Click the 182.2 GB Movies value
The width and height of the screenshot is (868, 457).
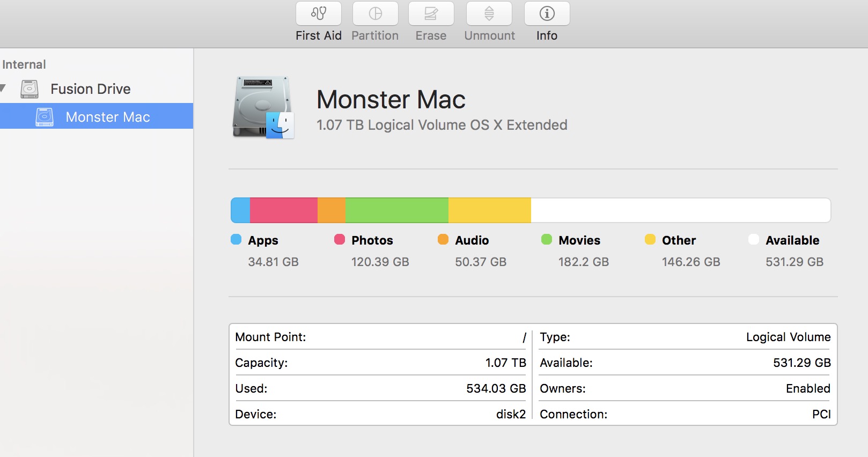click(x=584, y=262)
